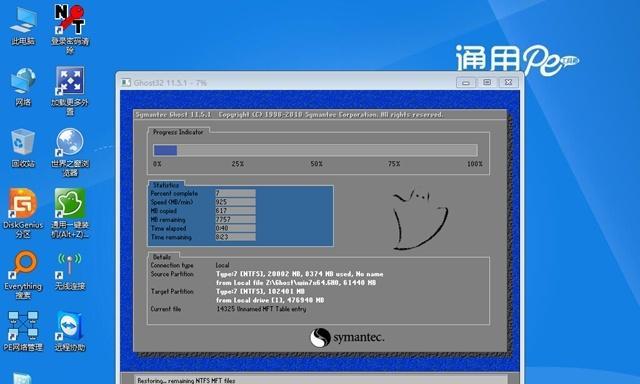640x384 pixels.
Task: Launch the 世界之窗浏览器 globe shortcut
Action: (x=70, y=152)
